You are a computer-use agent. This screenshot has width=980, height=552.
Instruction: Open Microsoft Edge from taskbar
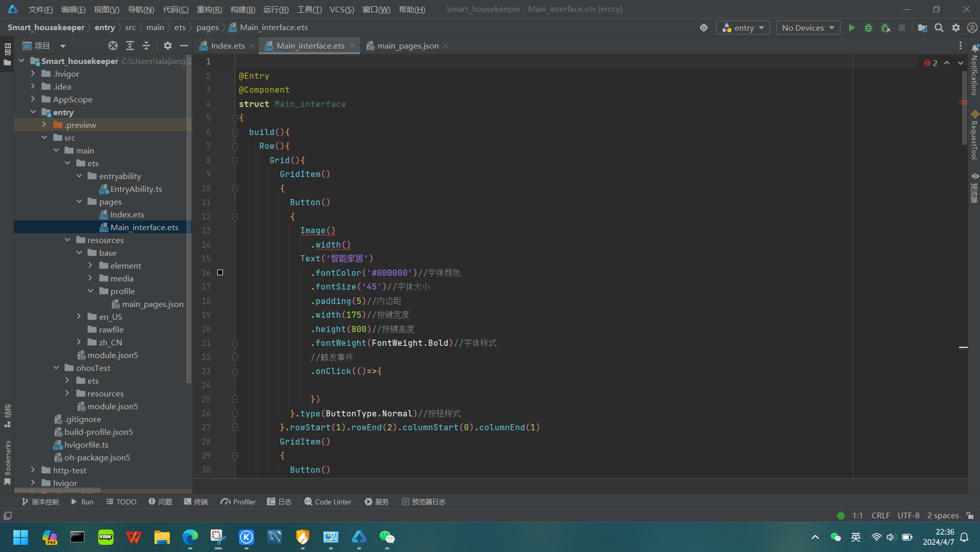pos(190,537)
